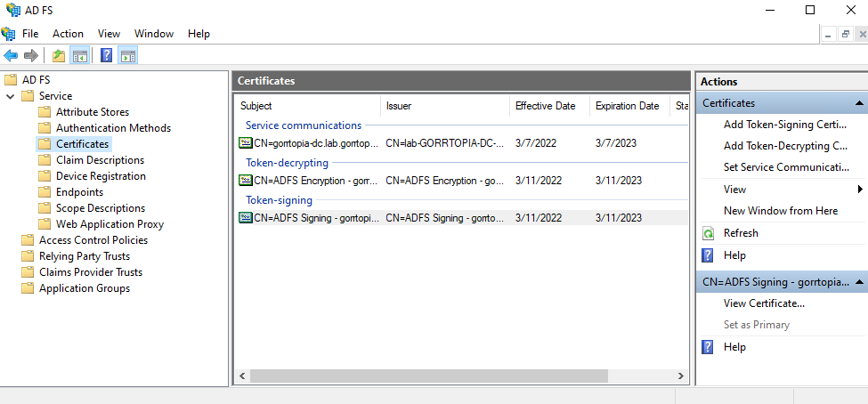
Task: Collapse the Certificates actions section
Action: (x=859, y=103)
